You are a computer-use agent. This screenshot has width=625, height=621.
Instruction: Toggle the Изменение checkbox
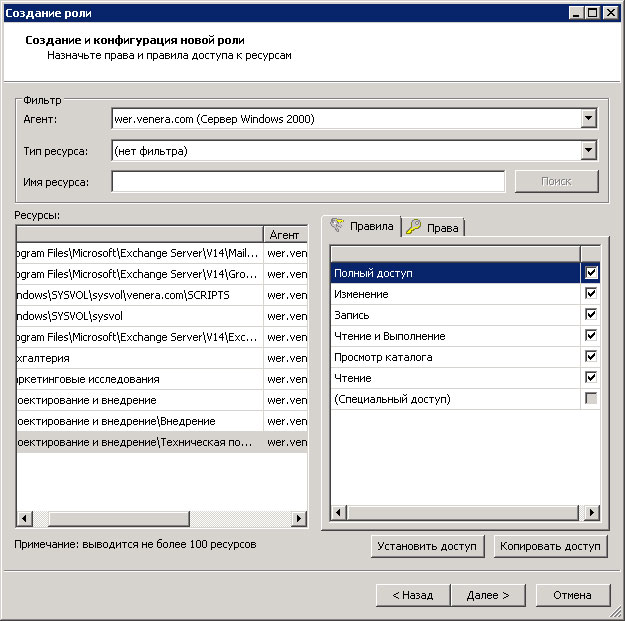(591, 294)
